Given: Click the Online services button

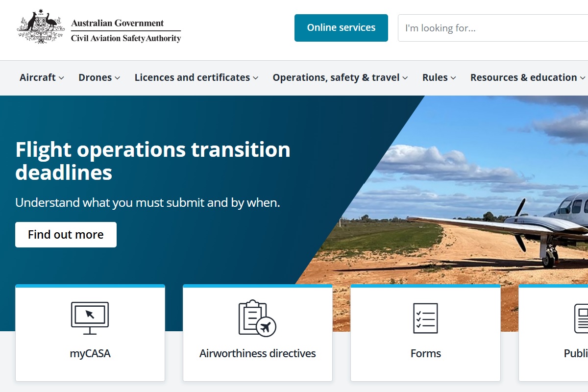Looking at the screenshot, I should pos(341,28).
